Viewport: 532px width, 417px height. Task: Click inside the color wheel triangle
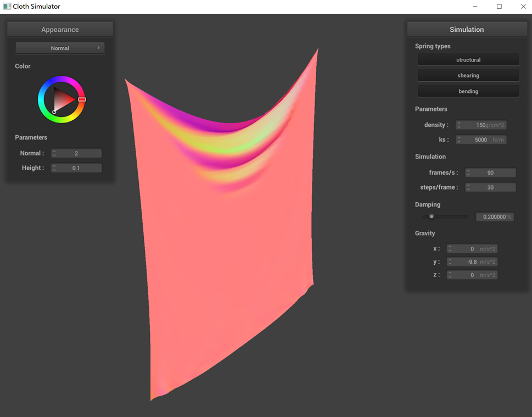tap(62, 99)
